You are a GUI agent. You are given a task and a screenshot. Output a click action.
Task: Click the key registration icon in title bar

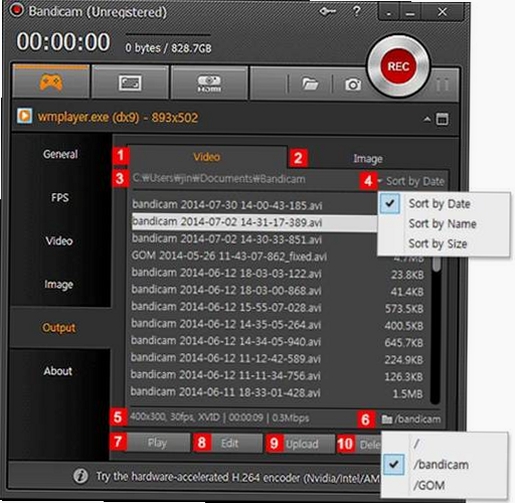click(327, 12)
